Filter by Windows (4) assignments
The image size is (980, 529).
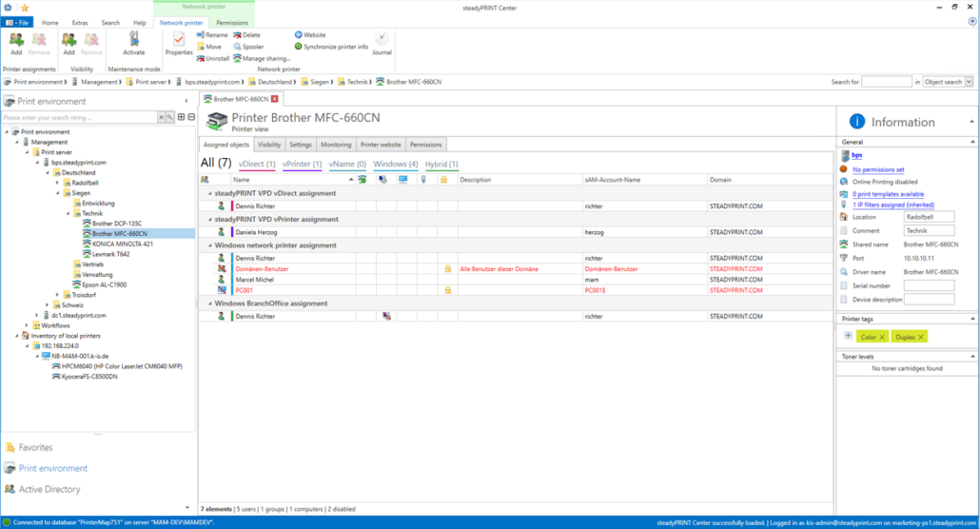click(x=396, y=164)
